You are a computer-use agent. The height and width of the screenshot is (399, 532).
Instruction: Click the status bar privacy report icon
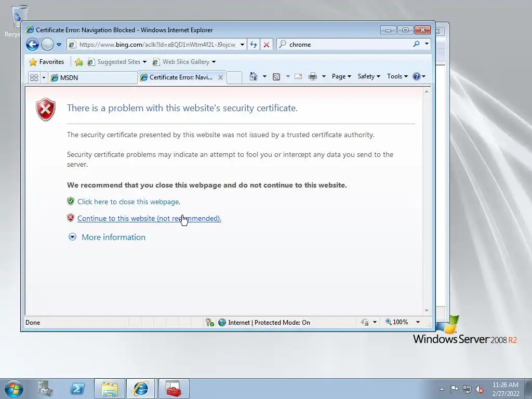tap(365, 322)
